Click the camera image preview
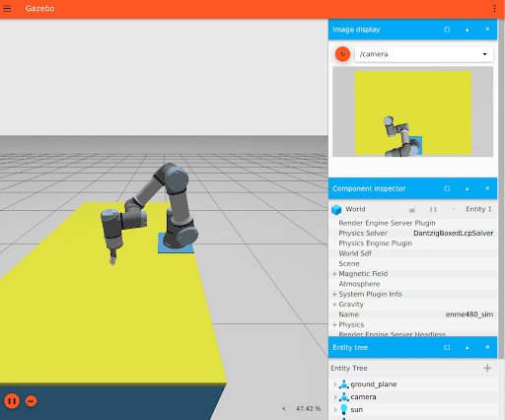505x420 pixels. 412,111
